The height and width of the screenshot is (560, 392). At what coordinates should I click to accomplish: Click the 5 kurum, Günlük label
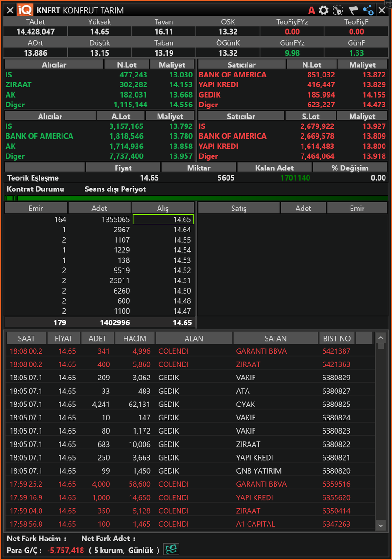(124, 550)
